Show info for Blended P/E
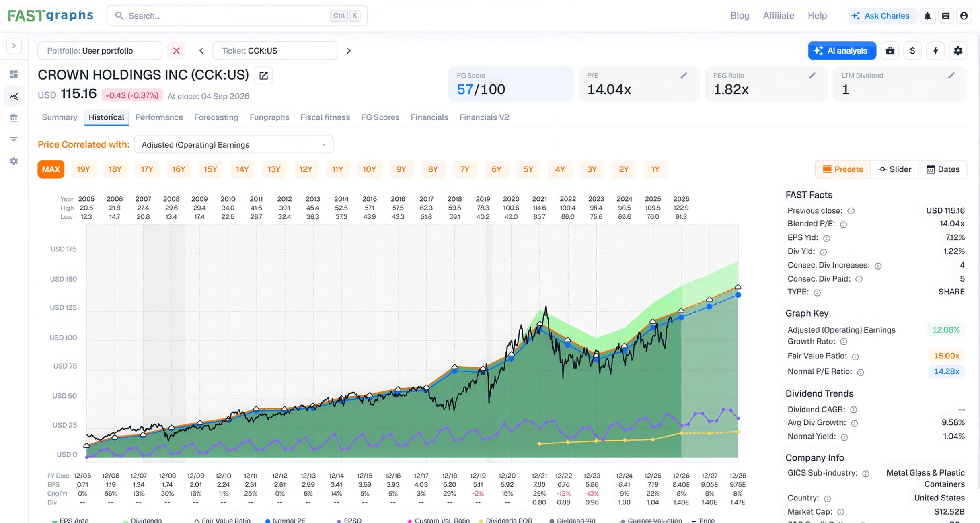Viewport: 980px width, 523px height. point(843,224)
